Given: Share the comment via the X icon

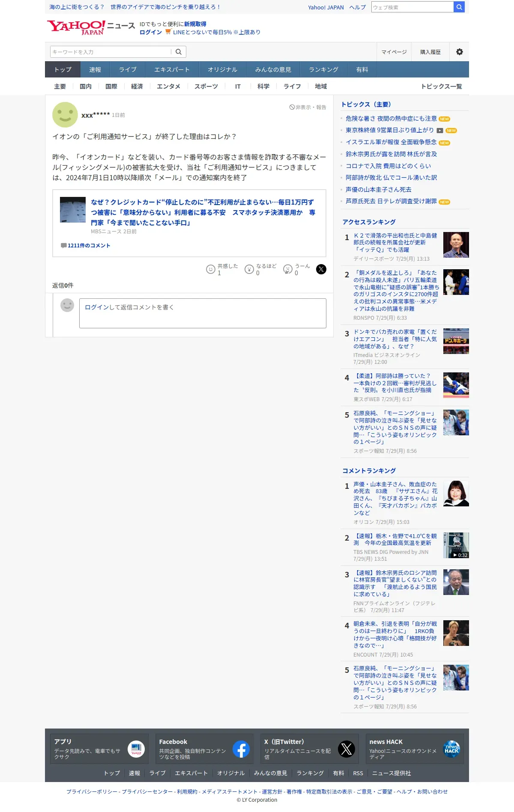Looking at the screenshot, I should (321, 269).
